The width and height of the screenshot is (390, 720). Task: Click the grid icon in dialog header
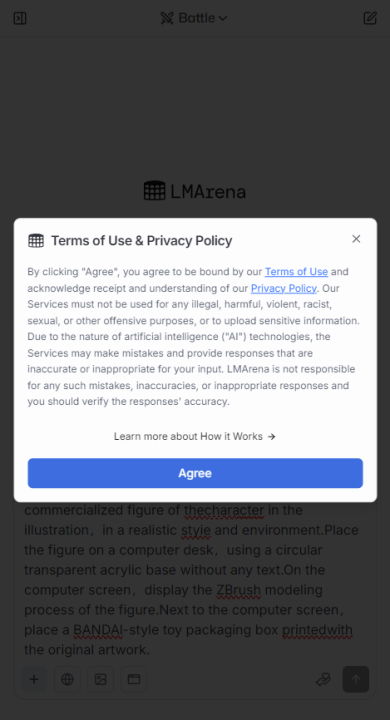coord(36,241)
